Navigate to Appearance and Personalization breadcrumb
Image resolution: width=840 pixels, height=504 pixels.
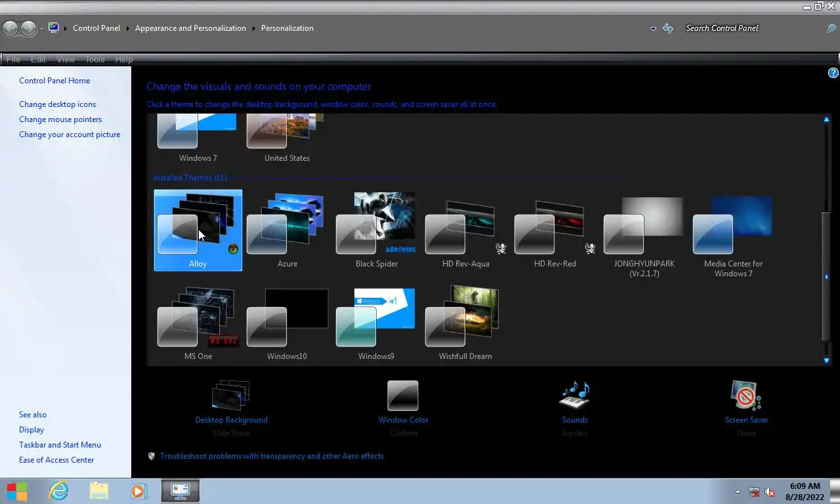pyautogui.click(x=190, y=28)
